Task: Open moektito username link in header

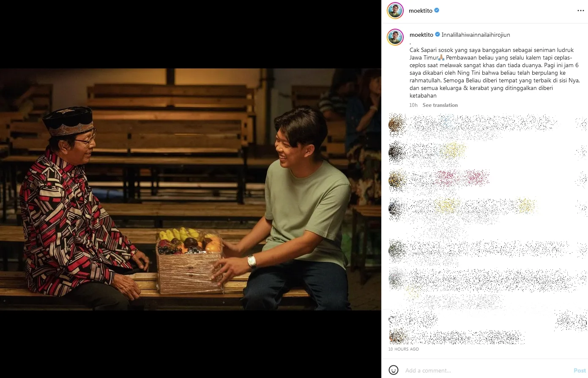Action: click(421, 11)
